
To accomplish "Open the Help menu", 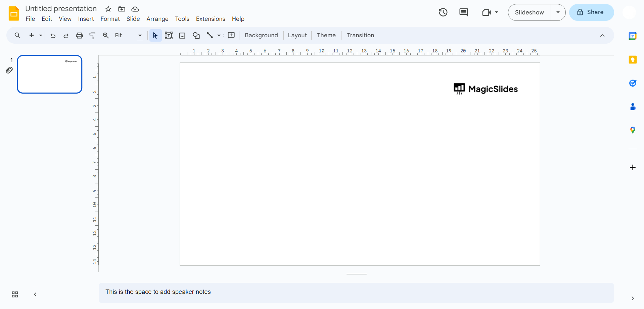I will [238, 19].
